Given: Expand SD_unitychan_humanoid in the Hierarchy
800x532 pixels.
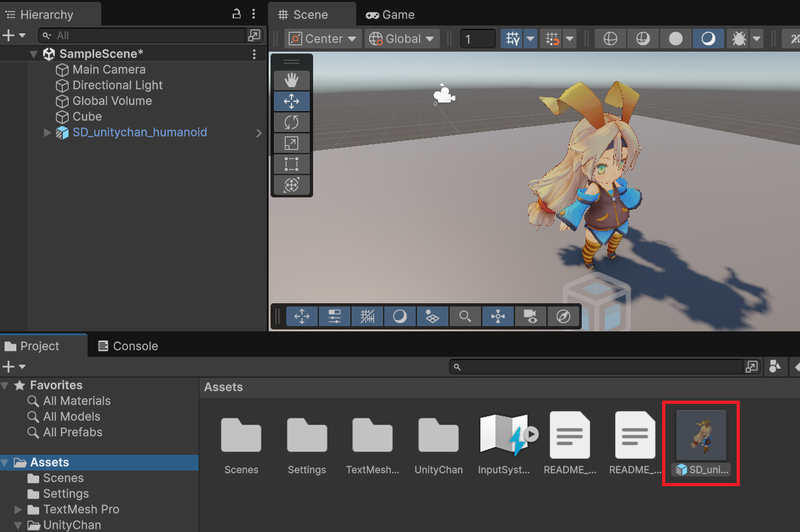Looking at the screenshot, I should 47,133.
